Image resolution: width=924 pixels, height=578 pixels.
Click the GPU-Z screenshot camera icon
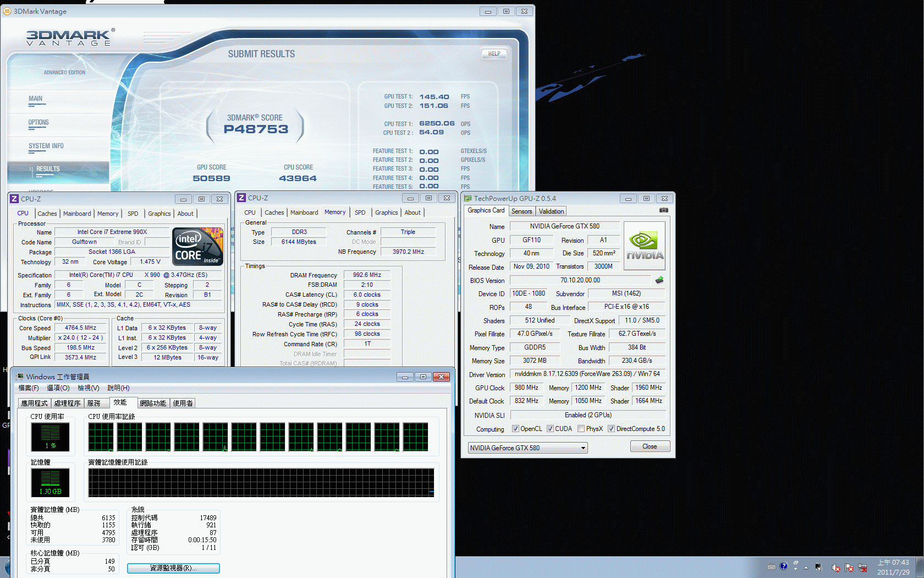point(664,210)
